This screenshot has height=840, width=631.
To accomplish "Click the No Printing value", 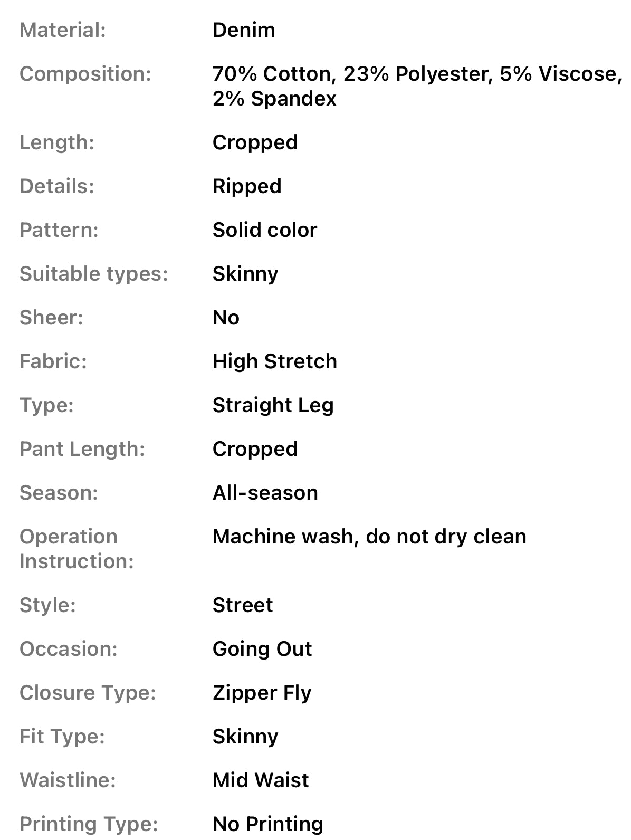I will tap(268, 824).
